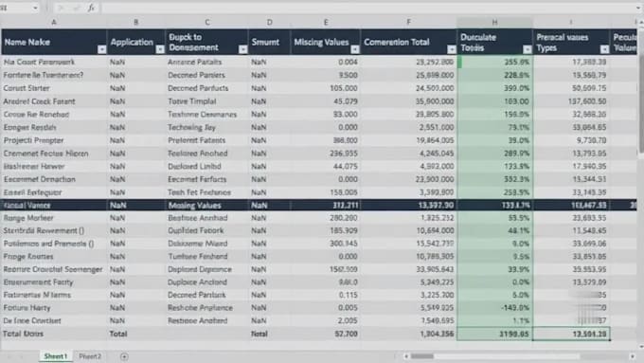Image resolution: width=644 pixels, height=363 pixels.
Task: Select column B header
Action: coord(136,22)
